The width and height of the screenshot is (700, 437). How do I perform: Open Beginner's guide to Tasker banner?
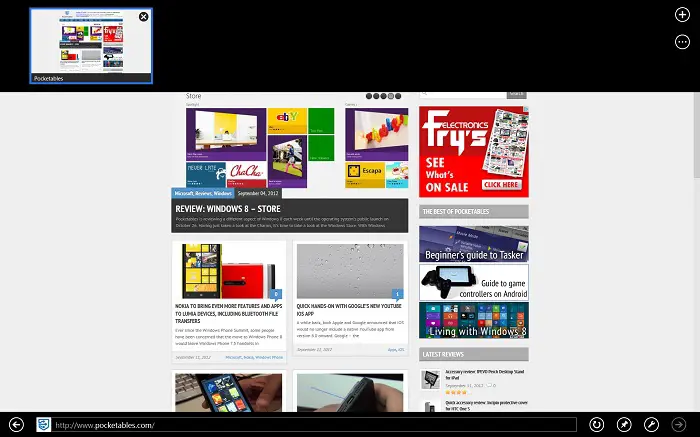[x=474, y=244]
